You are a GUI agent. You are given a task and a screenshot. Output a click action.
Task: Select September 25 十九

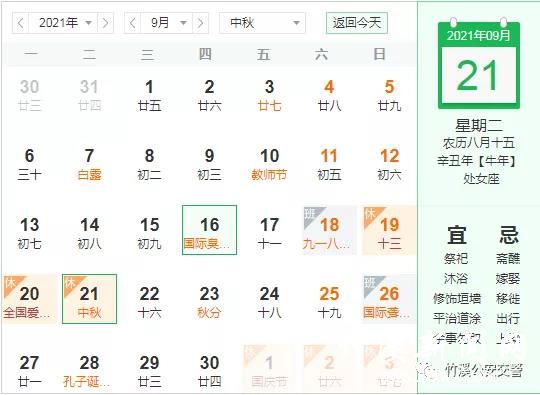(329, 302)
